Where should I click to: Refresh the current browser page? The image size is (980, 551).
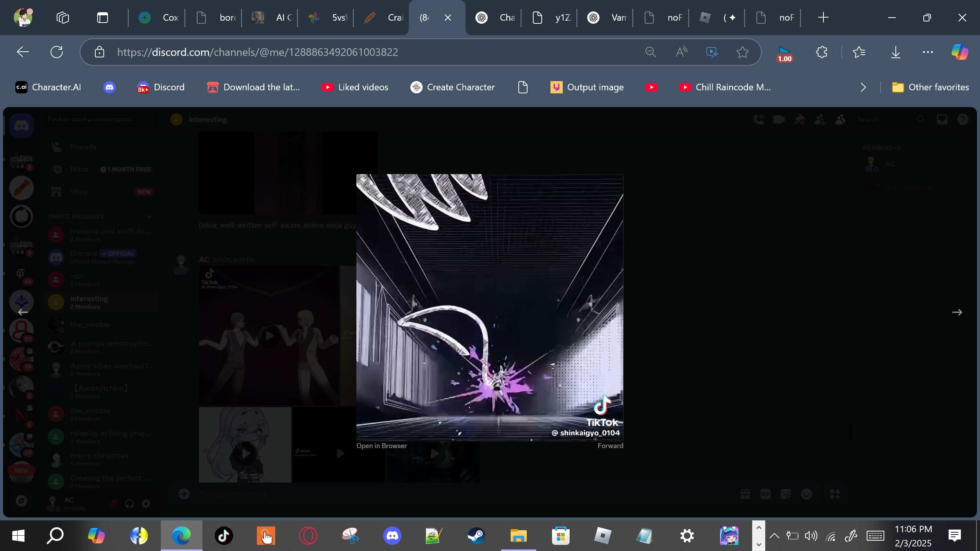[57, 52]
